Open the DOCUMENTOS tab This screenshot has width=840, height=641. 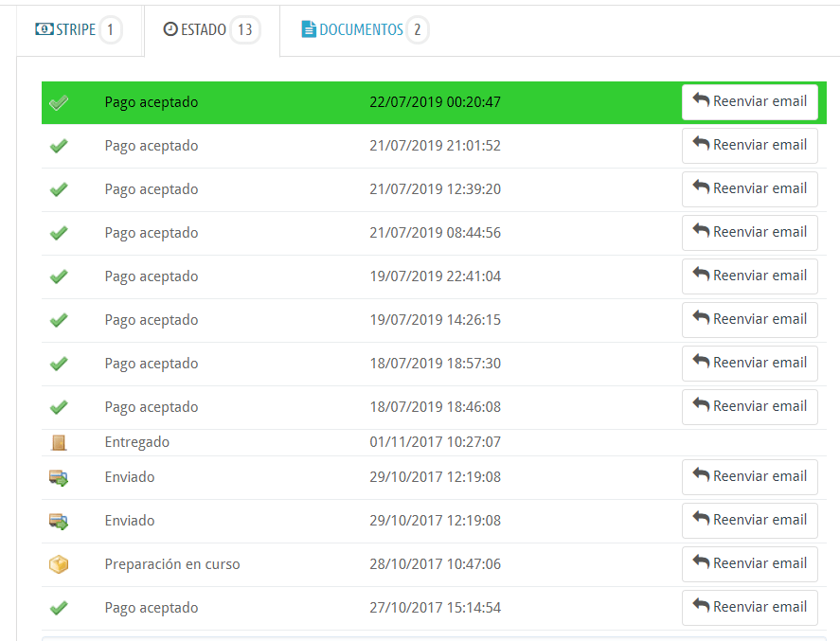tap(365, 30)
